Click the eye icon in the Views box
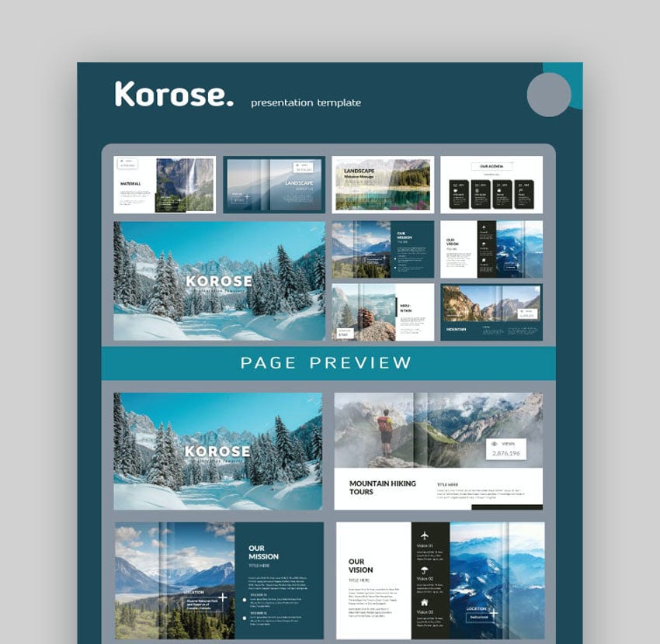 pyautogui.click(x=495, y=445)
